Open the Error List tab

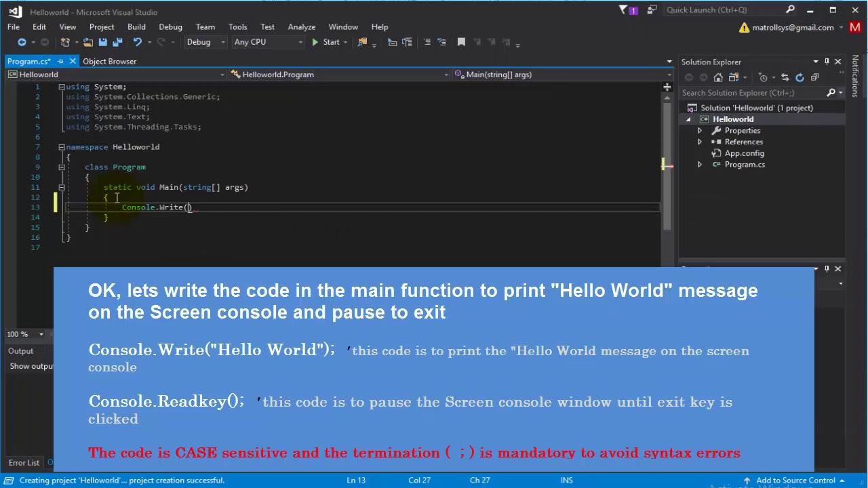point(24,463)
